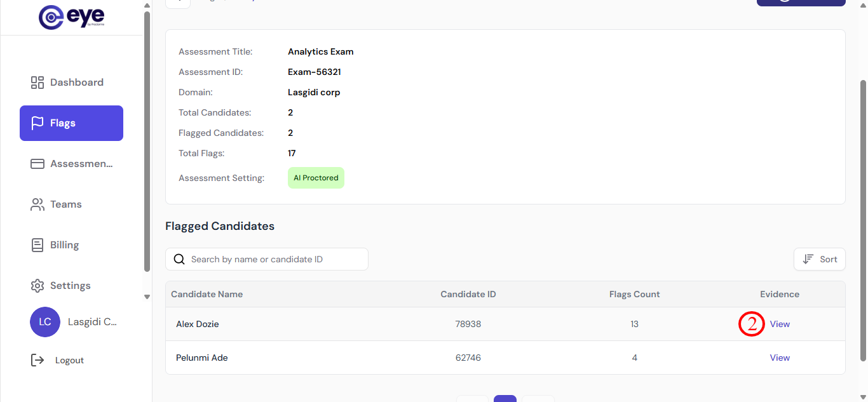Click the search magnifier icon
The image size is (868, 402).
point(179,259)
